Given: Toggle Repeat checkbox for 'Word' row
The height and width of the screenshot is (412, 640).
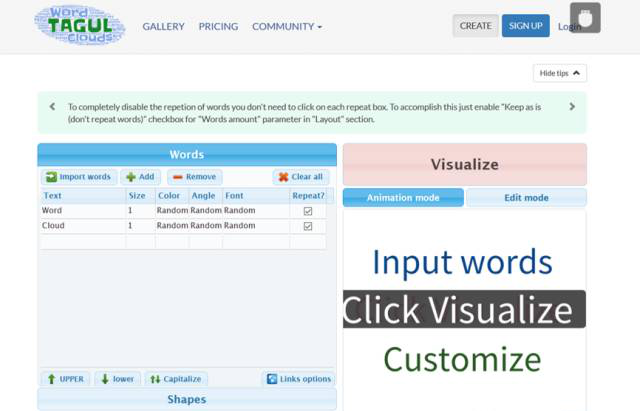Looking at the screenshot, I should pyautogui.click(x=307, y=211).
